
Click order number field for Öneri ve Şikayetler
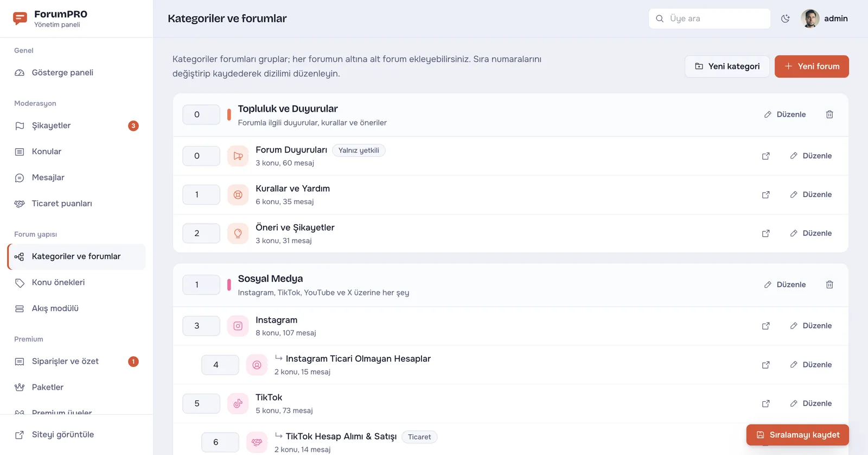pos(201,233)
